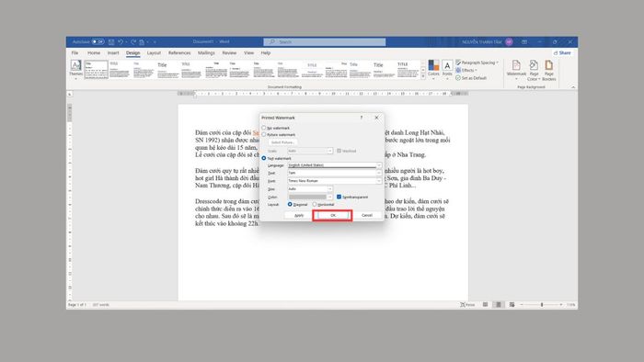Switch to the Home tab
Screen dimensions: 644x362
(x=94, y=53)
